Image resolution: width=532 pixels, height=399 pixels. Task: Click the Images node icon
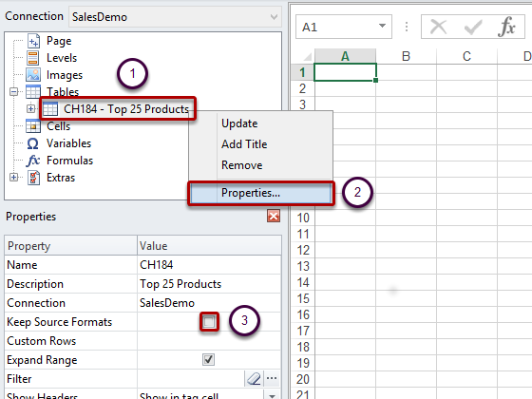pos(33,75)
